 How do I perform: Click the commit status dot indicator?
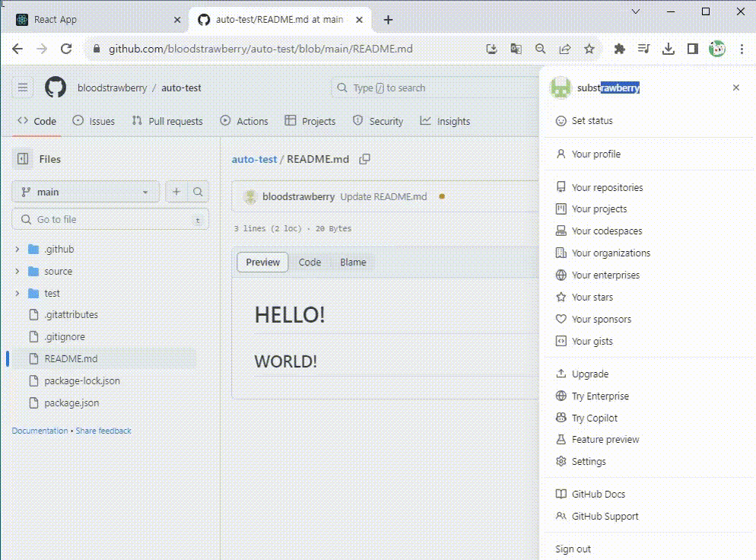tap(442, 196)
